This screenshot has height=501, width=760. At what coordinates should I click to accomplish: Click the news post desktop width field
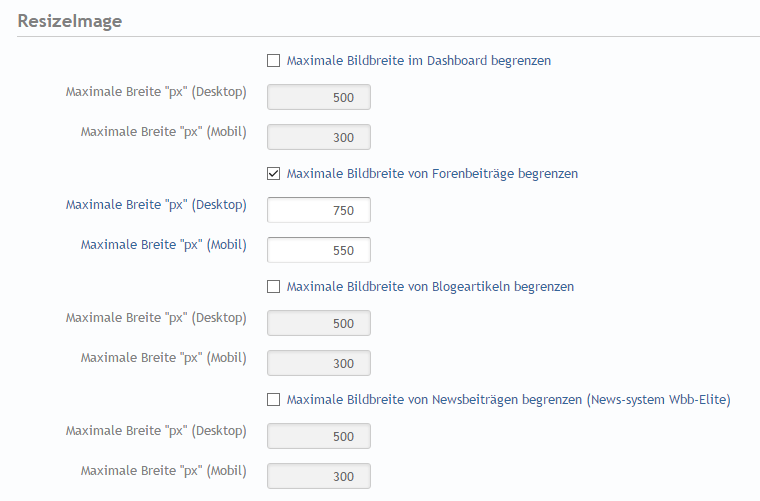click(x=319, y=437)
